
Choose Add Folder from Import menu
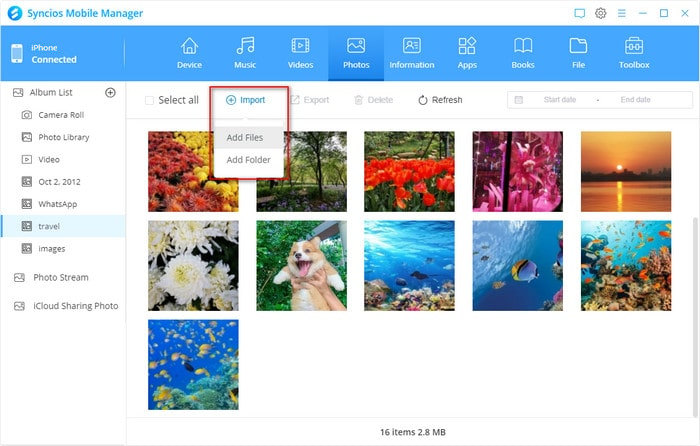(249, 160)
